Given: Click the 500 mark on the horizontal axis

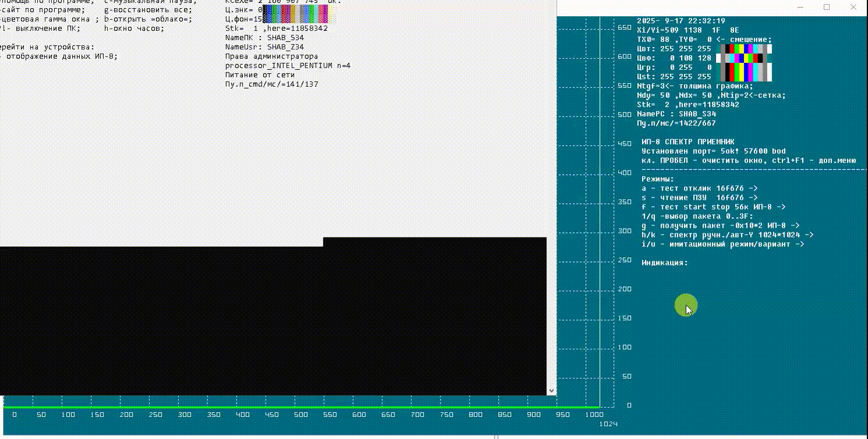Looking at the screenshot, I should (x=301, y=415).
